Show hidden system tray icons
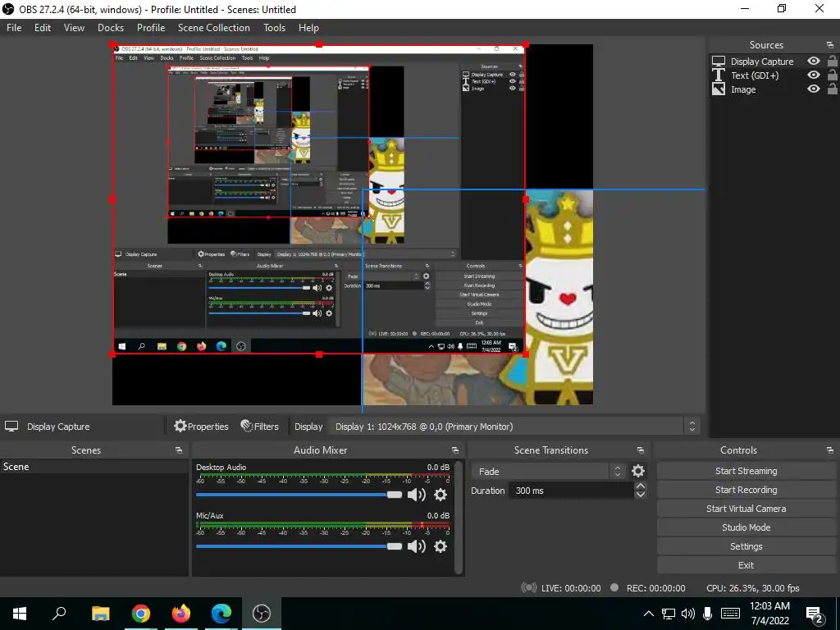 pyautogui.click(x=648, y=614)
